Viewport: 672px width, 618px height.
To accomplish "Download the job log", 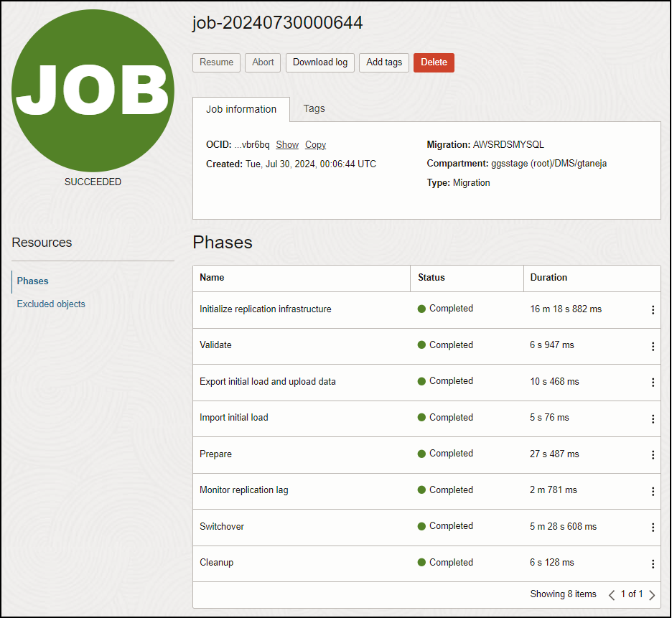I will click(319, 62).
